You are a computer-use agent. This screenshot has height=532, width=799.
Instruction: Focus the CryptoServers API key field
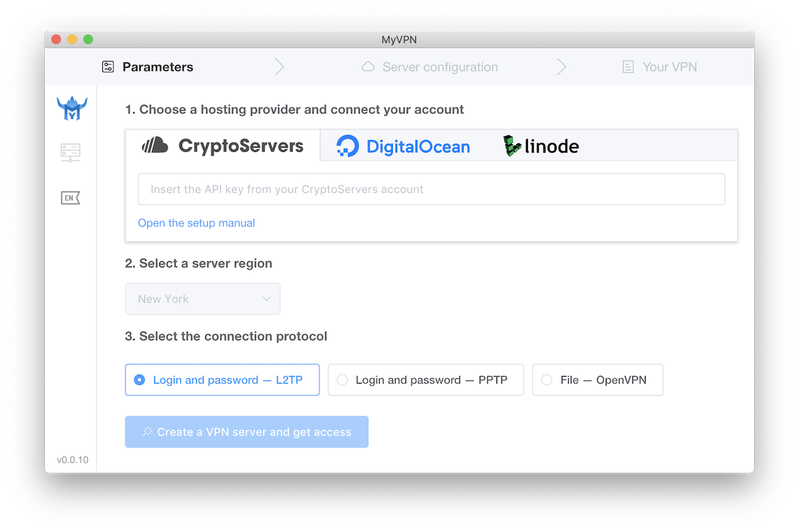pos(431,189)
